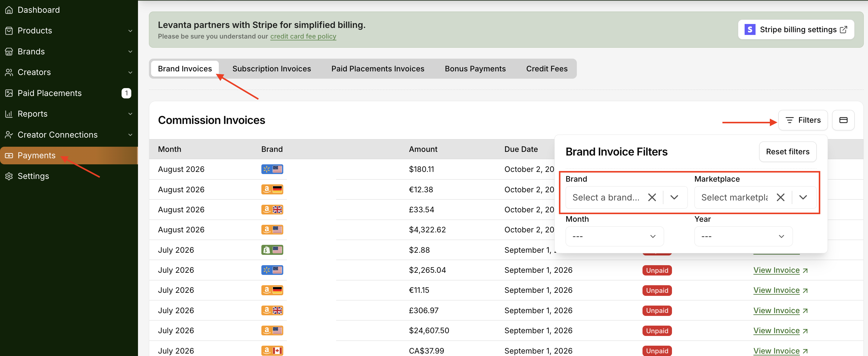Click the Creator Connections user icon
This screenshot has width=868, height=356.
point(9,135)
